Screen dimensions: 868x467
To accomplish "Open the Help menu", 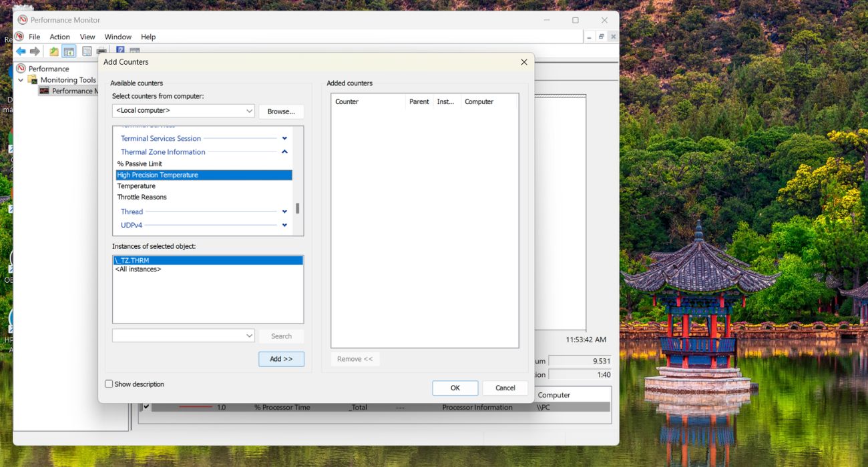I will [148, 37].
